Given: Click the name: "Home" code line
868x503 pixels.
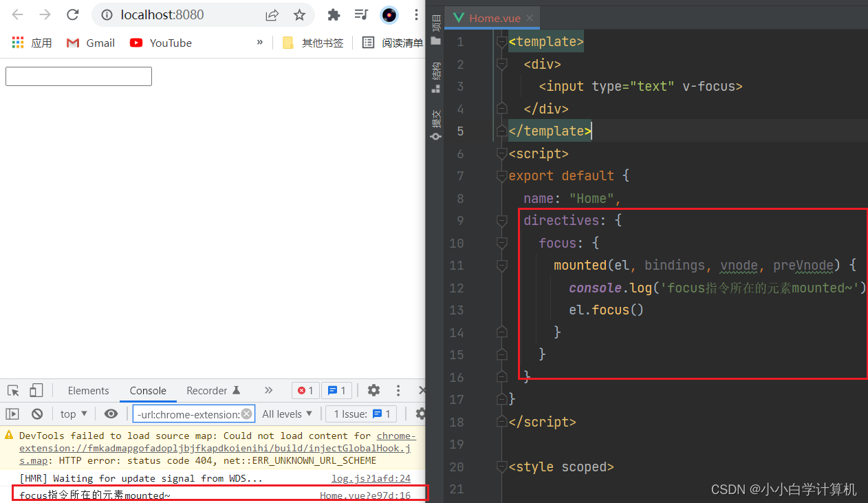Looking at the screenshot, I should pyautogui.click(x=572, y=198).
